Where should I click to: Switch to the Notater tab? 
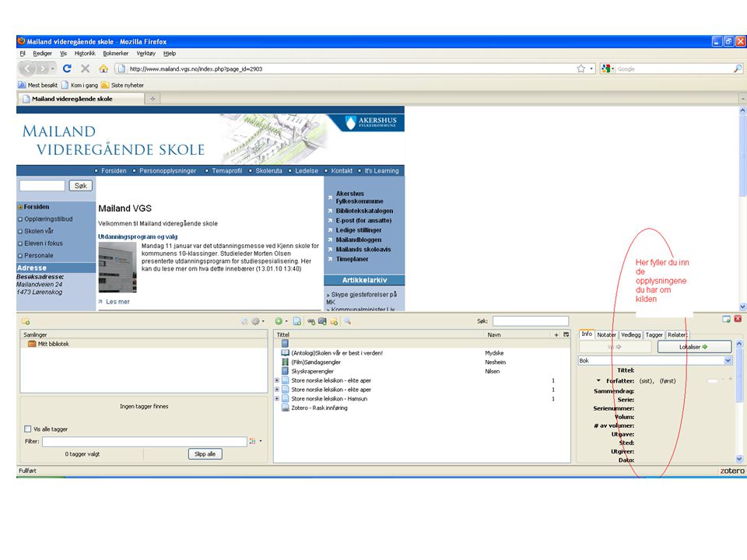pos(606,334)
